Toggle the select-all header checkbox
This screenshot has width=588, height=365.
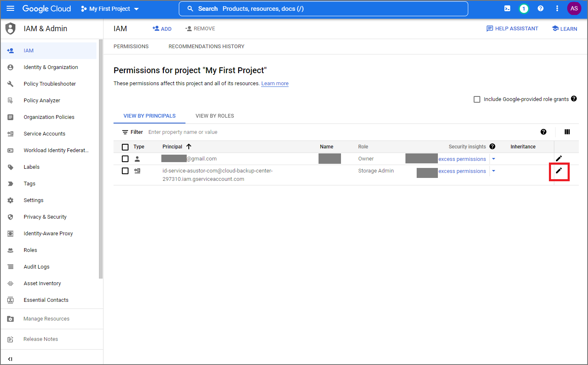click(125, 147)
